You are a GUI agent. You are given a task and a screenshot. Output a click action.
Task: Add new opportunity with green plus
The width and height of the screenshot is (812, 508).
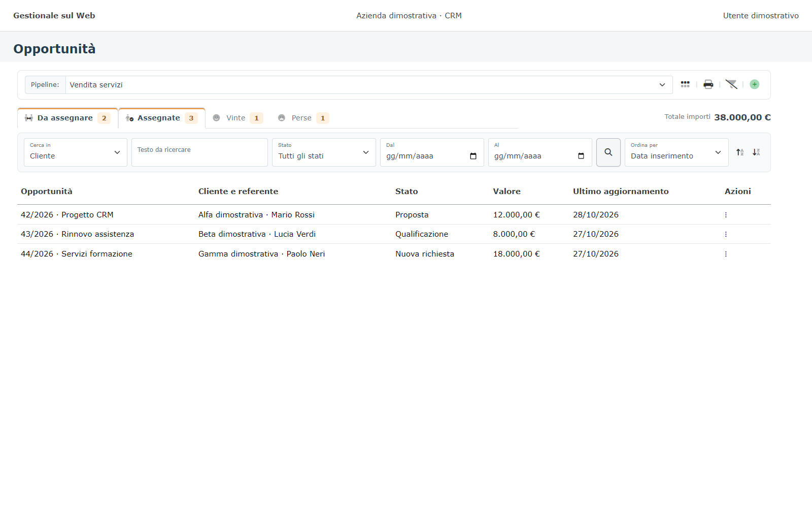[x=755, y=84]
